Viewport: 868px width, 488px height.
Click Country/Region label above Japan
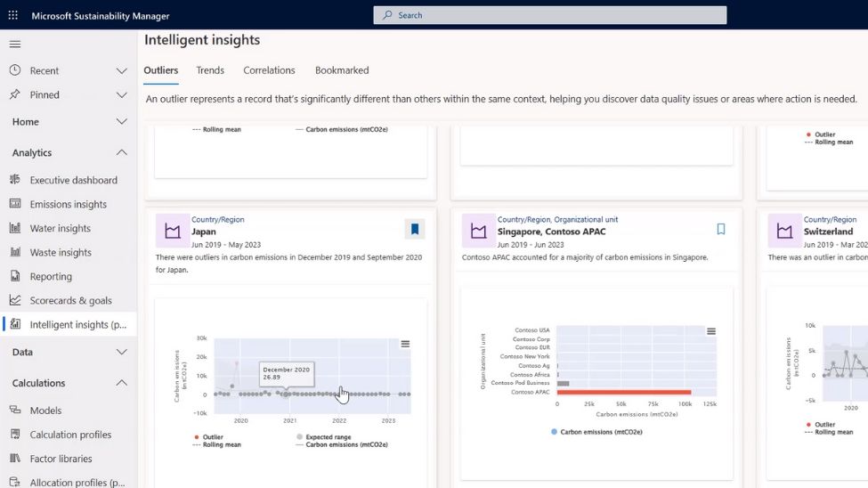[217, 219]
